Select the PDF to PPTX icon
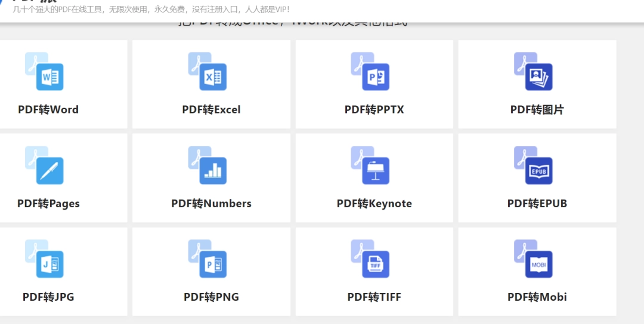Viewport: 644px width, 324px height. 370,71
